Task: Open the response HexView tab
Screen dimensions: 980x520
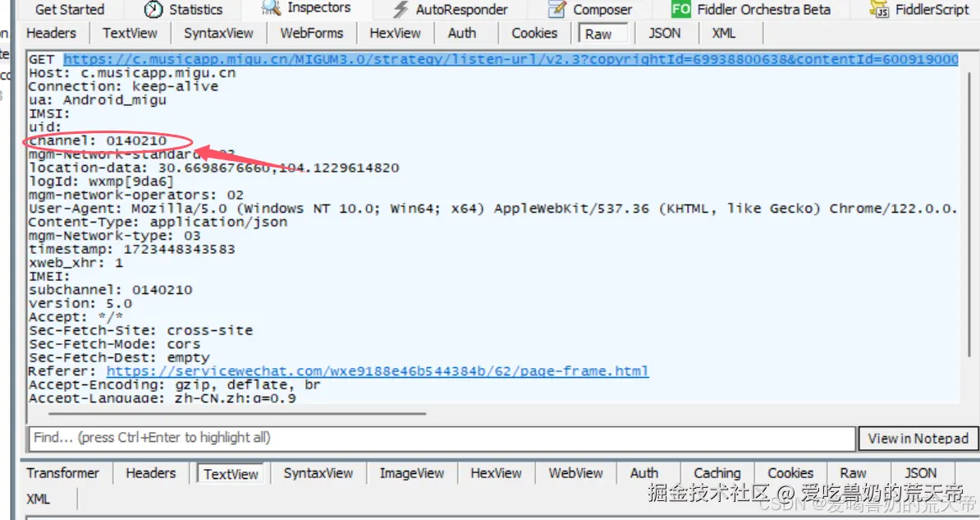Action: click(497, 473)
